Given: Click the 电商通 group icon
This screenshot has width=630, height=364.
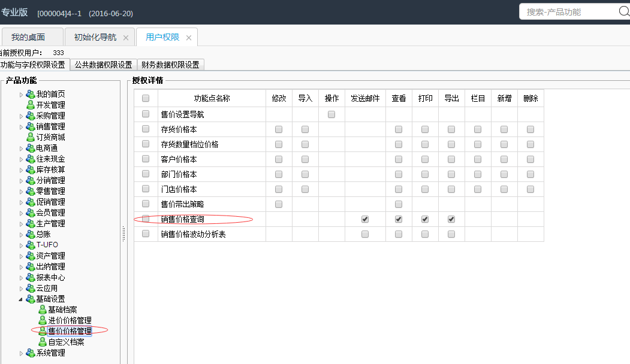Looking at the screenshot, I should (30, 148).
